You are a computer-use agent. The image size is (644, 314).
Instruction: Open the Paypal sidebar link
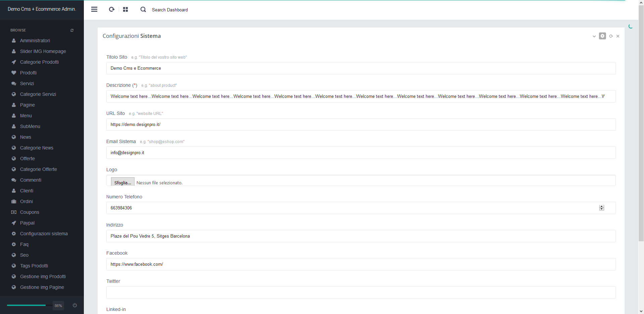point(27,223)
